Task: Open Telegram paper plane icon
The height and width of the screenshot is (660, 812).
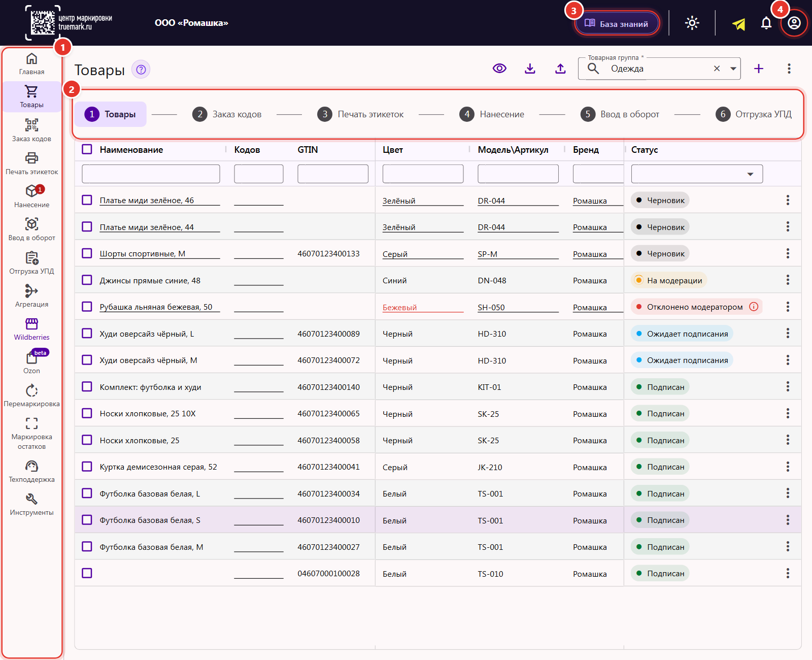Action: (739, 23)
